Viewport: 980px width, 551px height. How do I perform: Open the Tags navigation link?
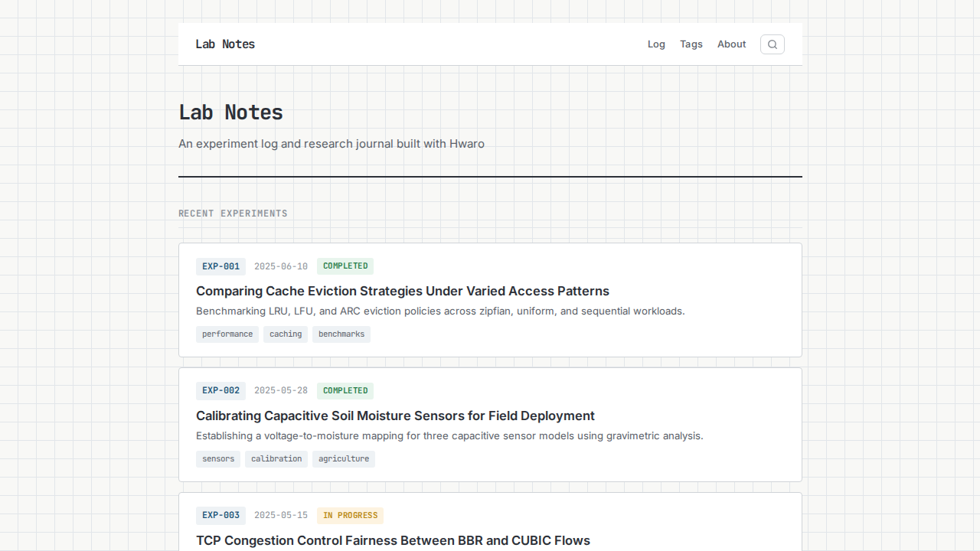tap(691, 44)
